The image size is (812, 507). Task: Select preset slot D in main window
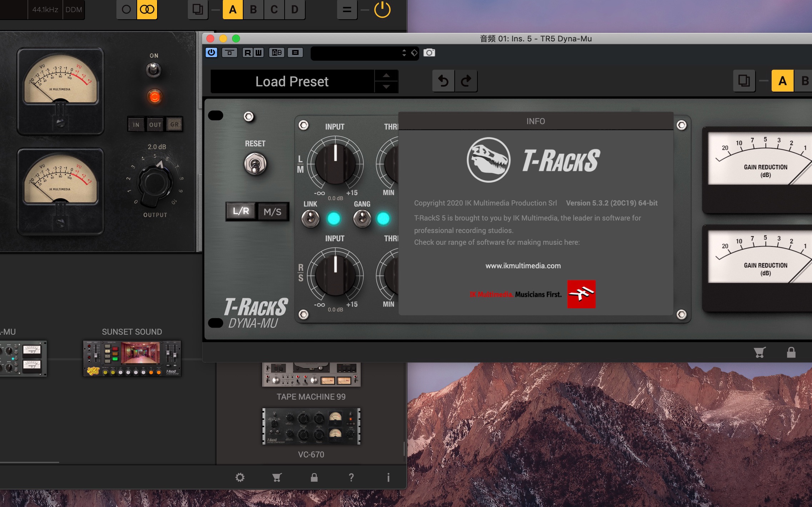coord(295,9)
